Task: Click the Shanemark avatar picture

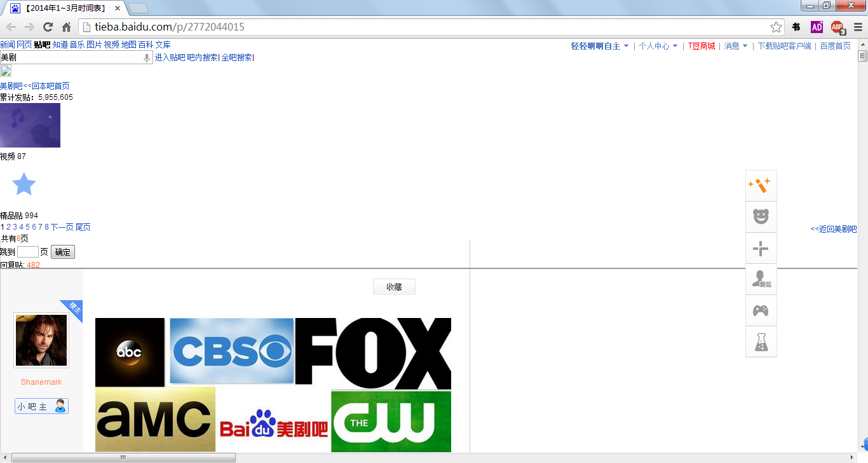Action: [x=41, y=340]
